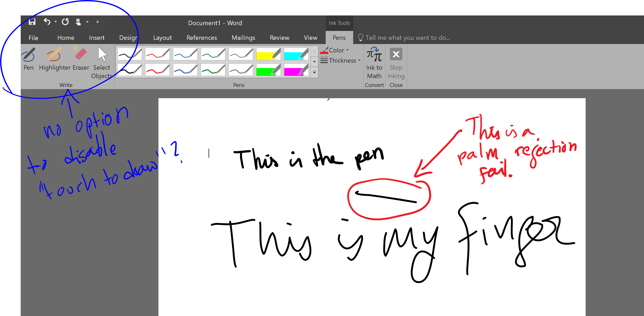Select the Pen tool in Write group
The image size is (644, 316).
[28, 59]
